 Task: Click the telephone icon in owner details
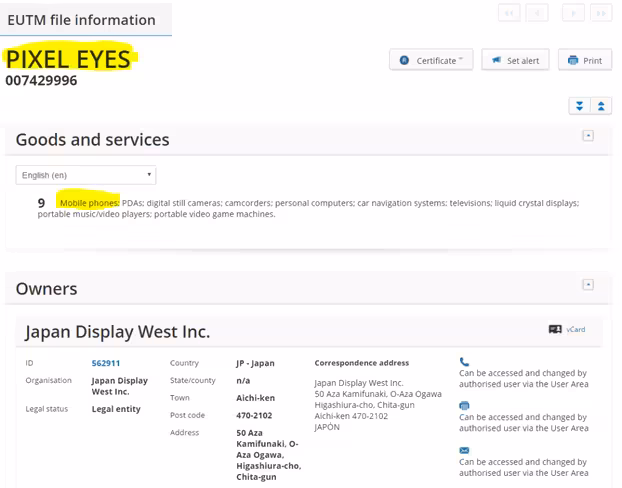click(464, 361)
